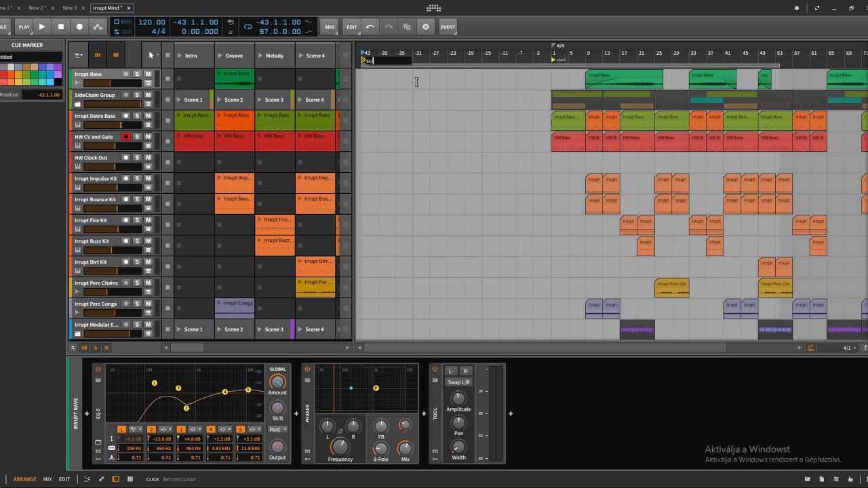Image resolution: width=868 pixels, height=488 pixels.
Task: Click the R- invert button in Tool
Action: pyautogui.click(x=465, y=371)
